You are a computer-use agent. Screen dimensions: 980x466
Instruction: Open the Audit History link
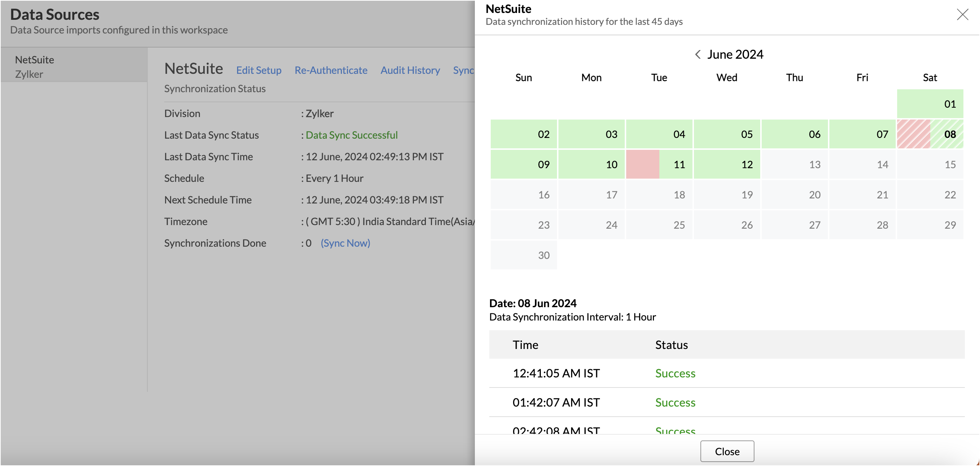(x=410, y=70)
